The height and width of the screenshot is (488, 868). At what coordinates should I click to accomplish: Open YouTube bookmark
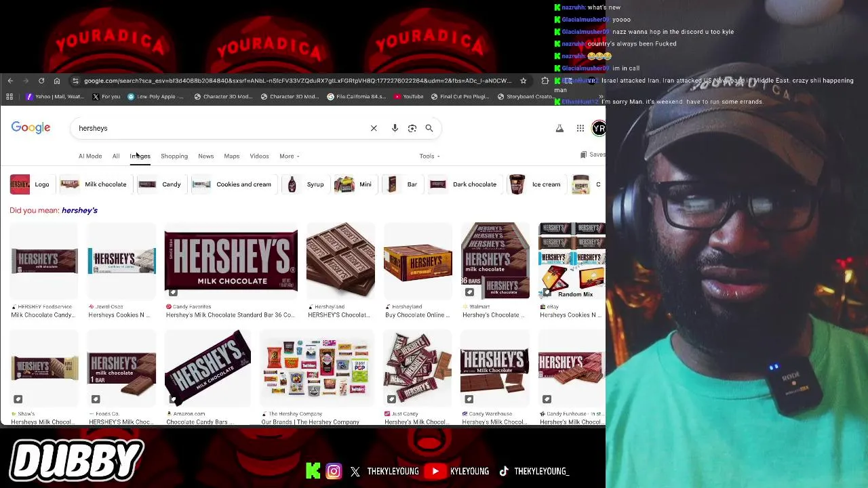[x=408, y=97]
